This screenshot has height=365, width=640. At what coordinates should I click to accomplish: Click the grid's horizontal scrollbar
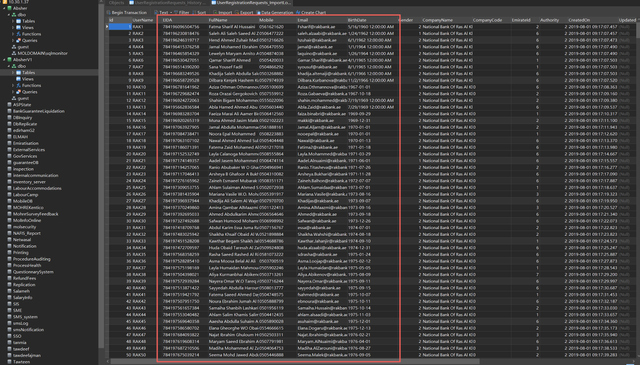tap(294, 361)
